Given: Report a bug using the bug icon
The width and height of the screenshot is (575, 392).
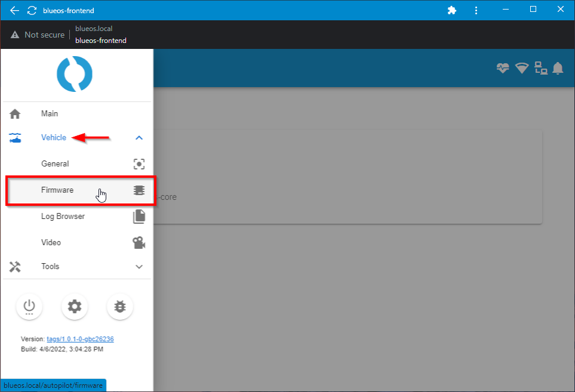Looking at the screenshot, I should [x=119, y=306].
